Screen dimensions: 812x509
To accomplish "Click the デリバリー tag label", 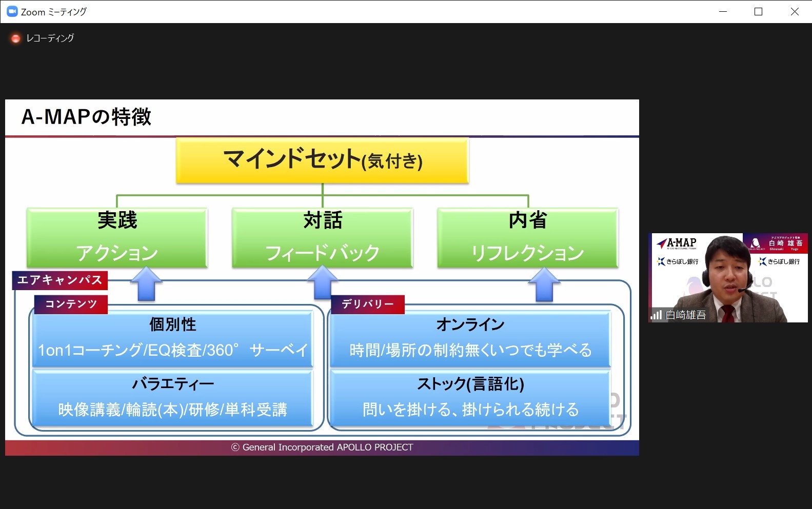I will click(367, 304).
